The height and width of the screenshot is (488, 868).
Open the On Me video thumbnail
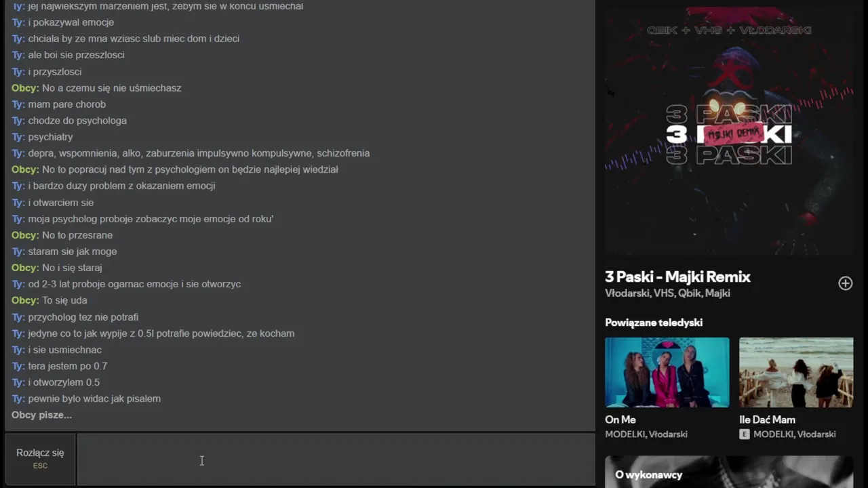click(x=667, y=372)
